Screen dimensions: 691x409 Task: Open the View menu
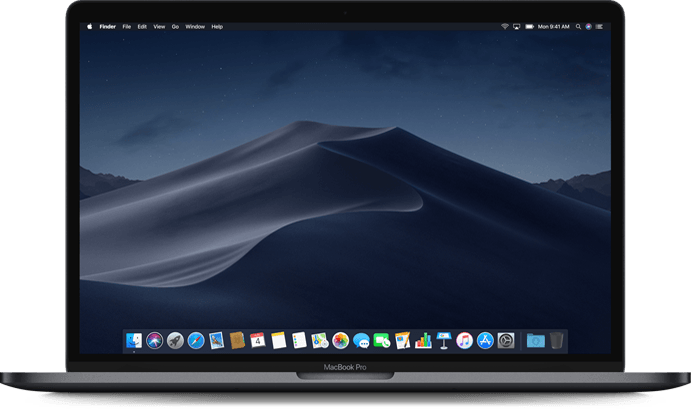pyautogui.click(x=159, y=26)
